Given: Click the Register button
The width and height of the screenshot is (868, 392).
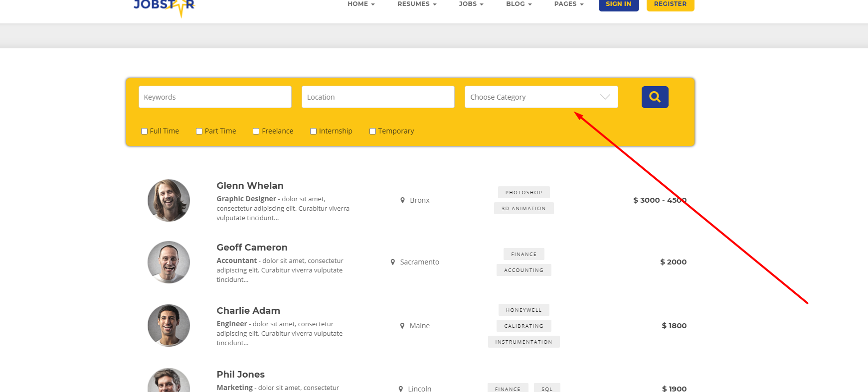Looking at the screenshot, I should (x=671, y=4).
